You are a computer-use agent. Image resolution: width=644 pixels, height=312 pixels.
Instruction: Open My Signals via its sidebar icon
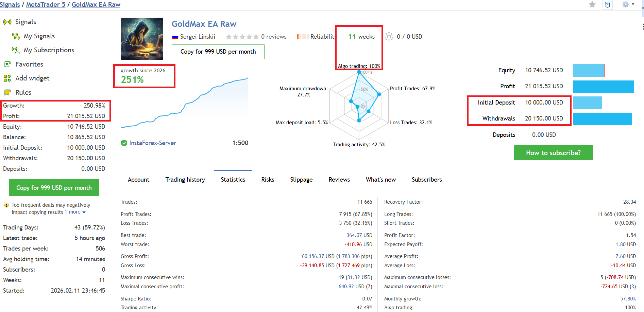[16, 36]
